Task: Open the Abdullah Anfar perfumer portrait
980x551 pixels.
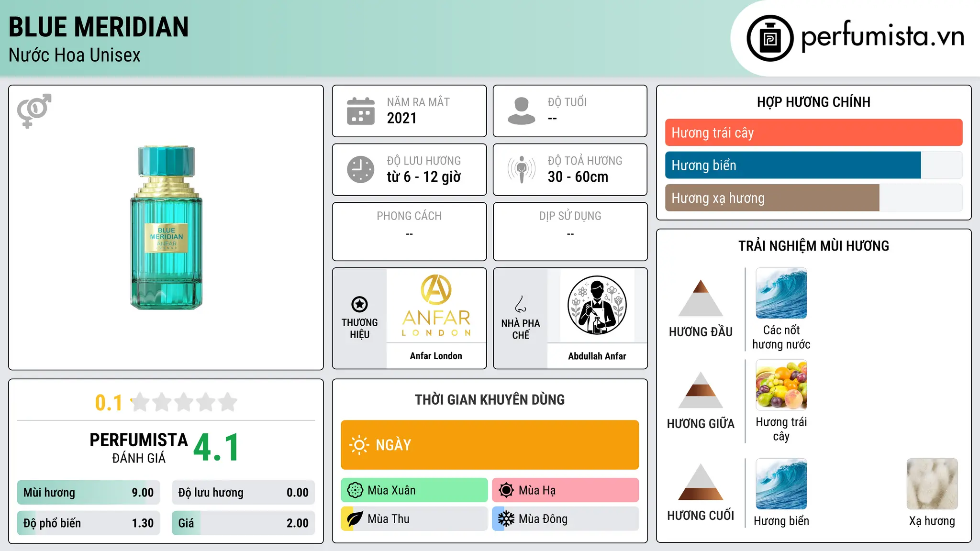Action: 597,306
